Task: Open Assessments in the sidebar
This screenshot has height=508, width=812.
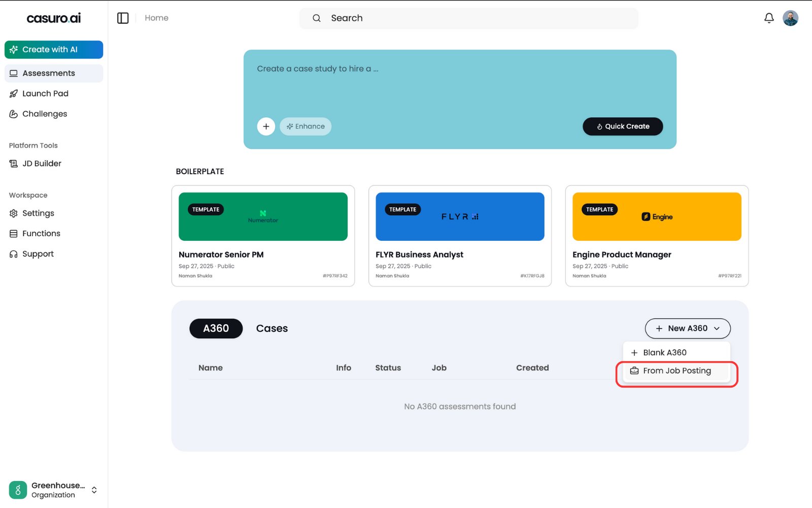Action: [x=54, y=73]
